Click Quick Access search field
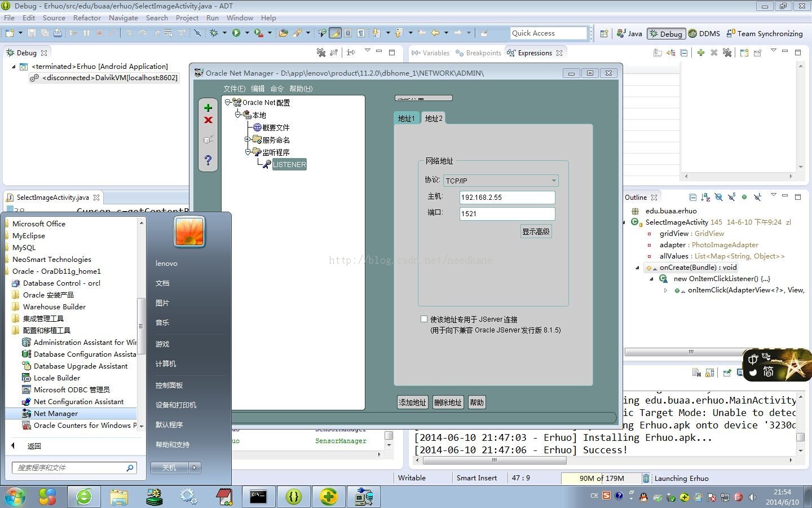The width and height of the screenshot is (812, 508). click(x=549, y=33)
